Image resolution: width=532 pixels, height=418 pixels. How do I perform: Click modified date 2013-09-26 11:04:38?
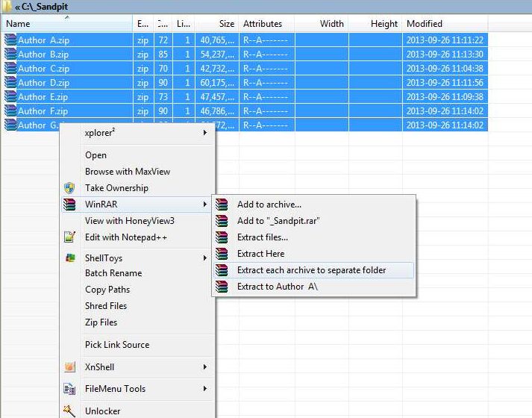click(445, 69)
